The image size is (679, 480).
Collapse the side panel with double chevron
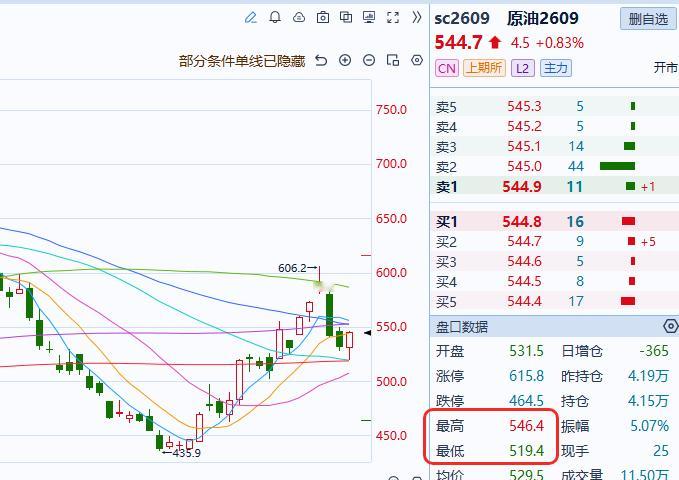(x=417, y=17)
